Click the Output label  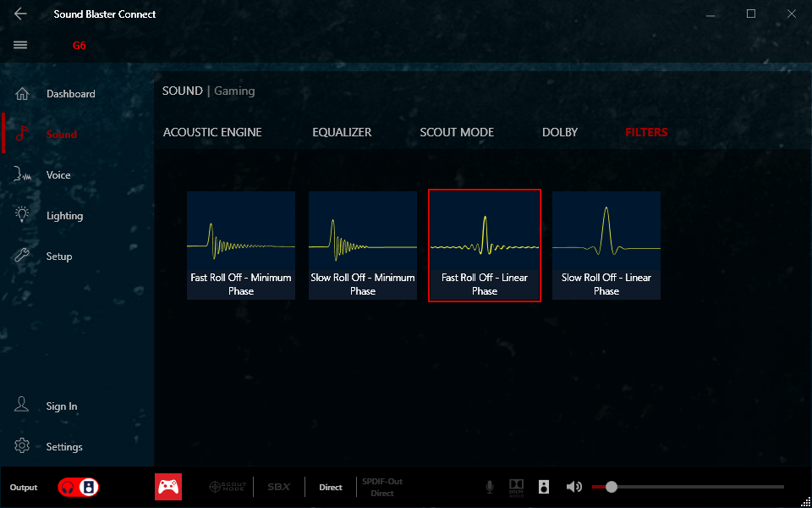click(x=24, y=488)
